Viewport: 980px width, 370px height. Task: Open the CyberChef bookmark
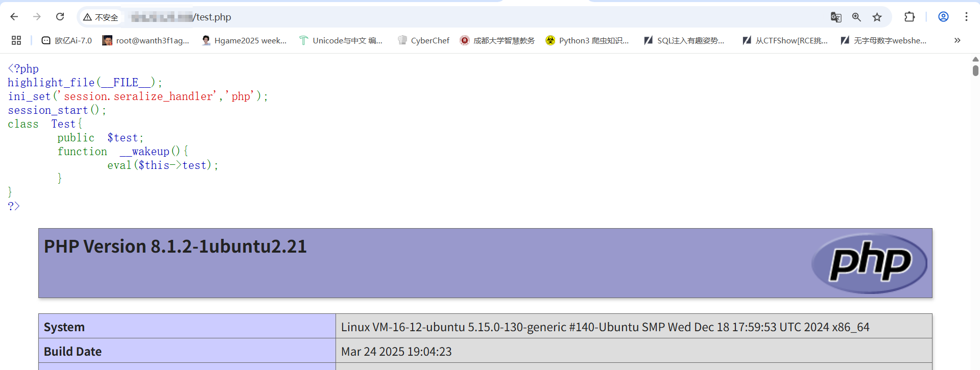click(423, 40)
